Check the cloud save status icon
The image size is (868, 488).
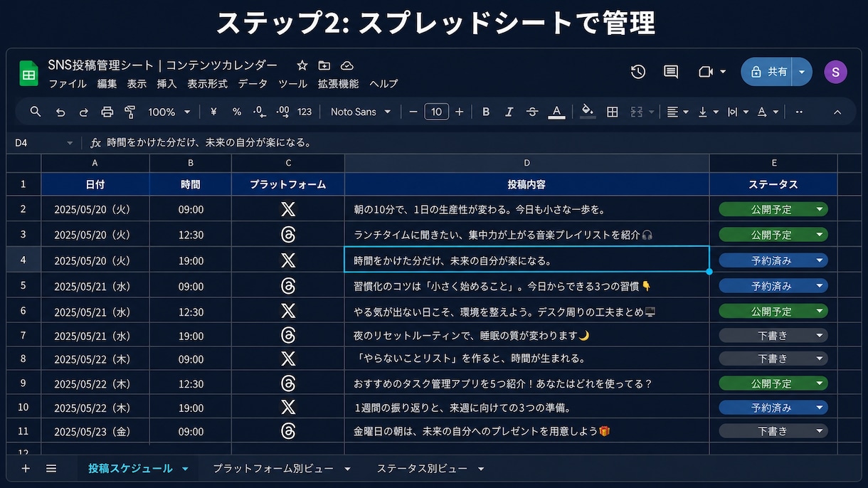click(347, 65)
